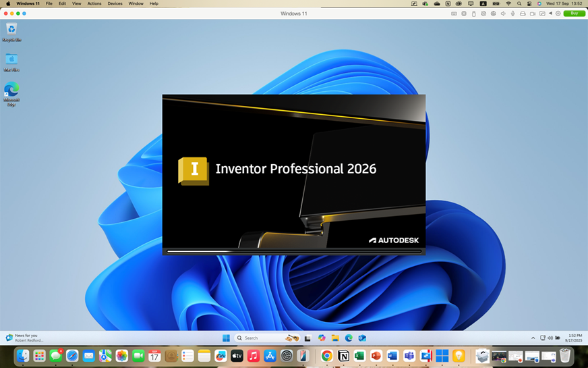Viewport: 588px width, 368px height.
Task: Open Outlook from the Windows taskbar
Action: (x=362, y=338)
